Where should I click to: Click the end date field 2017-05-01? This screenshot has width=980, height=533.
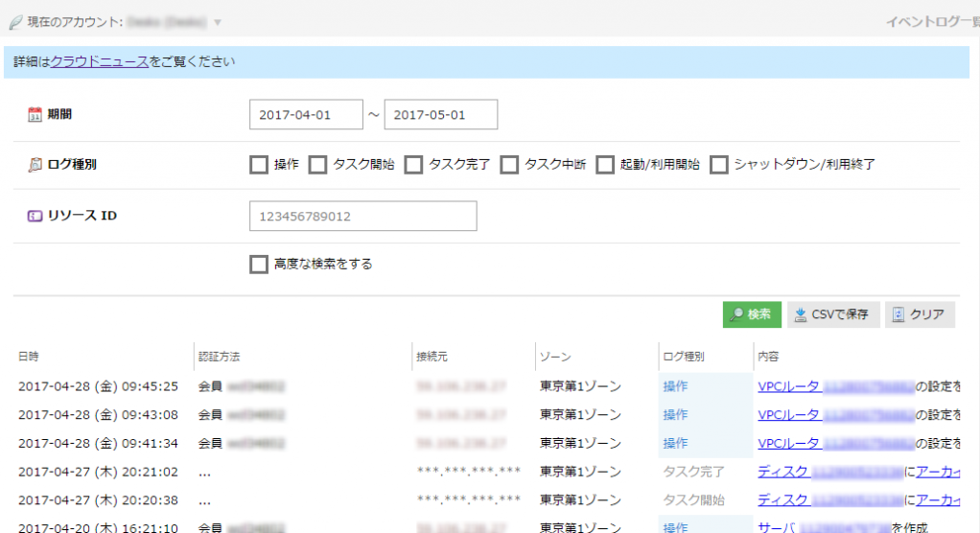(x=440, y=115)
